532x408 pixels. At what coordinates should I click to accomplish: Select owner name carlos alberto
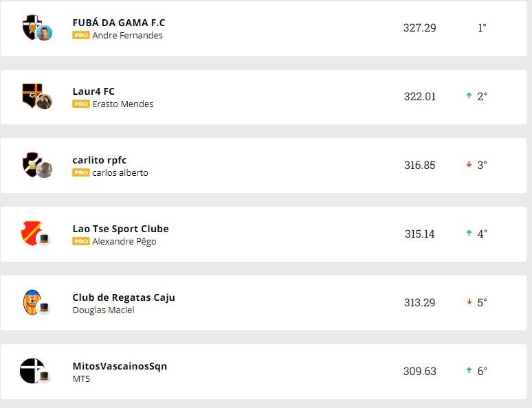pos(120,173)
